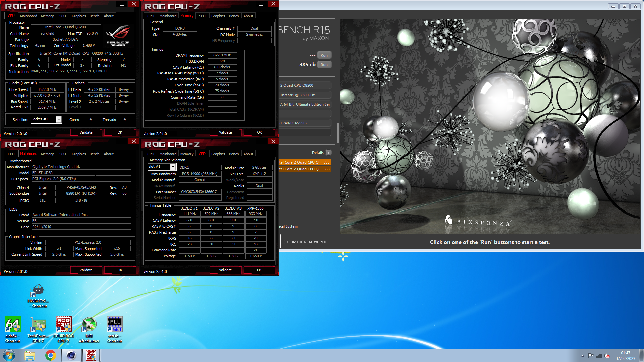The height and width of the screenshot is (362, 644).
Task: Select the Cinebench ranking row scoring 383
Action: (x=305, y=169)
